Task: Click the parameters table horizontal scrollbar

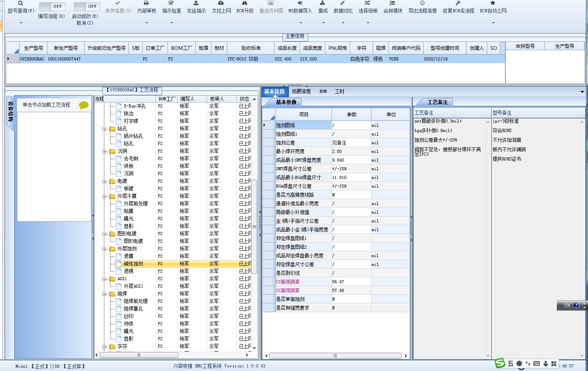Action: [x=335, y=356]
